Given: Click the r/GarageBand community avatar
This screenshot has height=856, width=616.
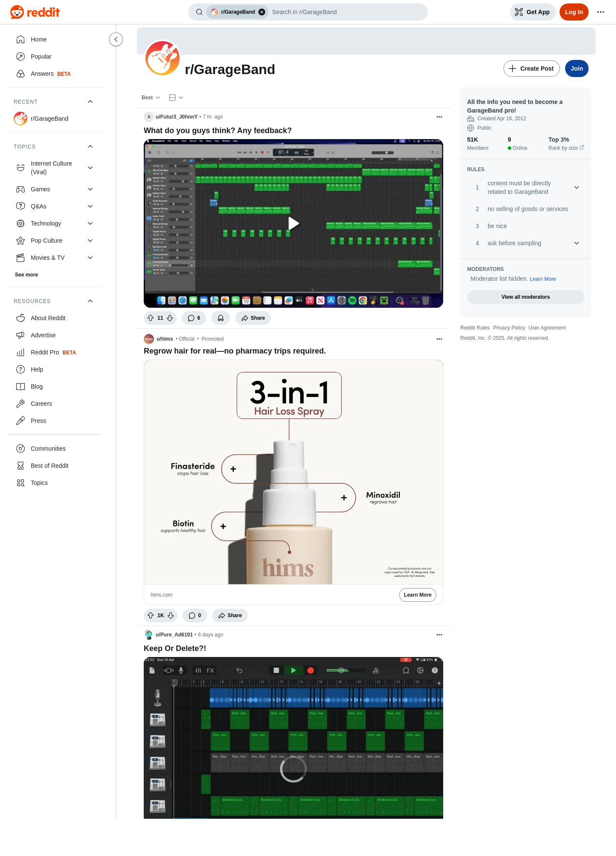Looking at the screenshot, I should click(163, 58).
